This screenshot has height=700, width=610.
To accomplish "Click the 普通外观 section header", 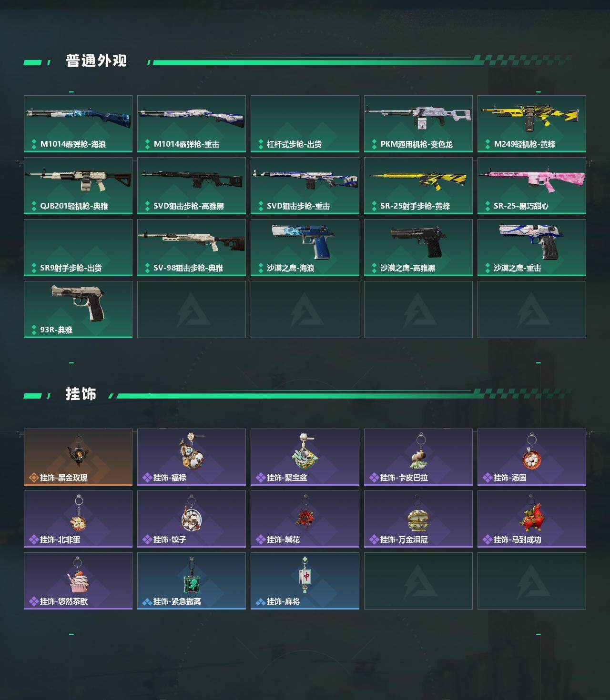I will [96, 61].
